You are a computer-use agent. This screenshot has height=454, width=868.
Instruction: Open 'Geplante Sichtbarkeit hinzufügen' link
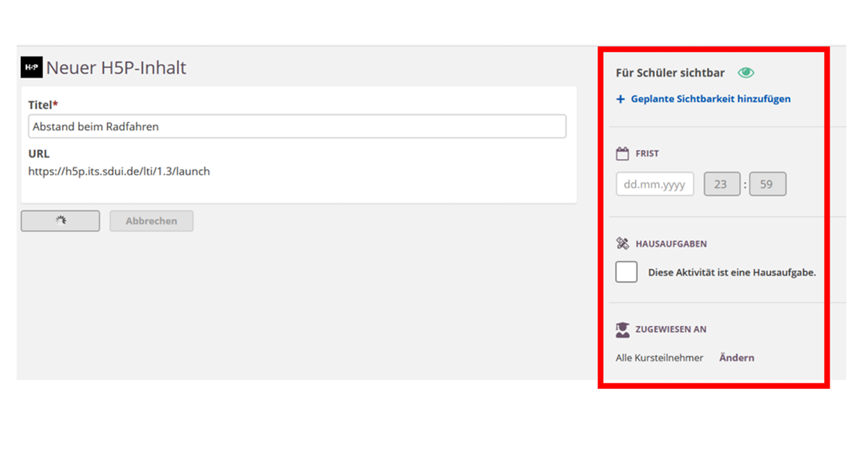click(x=710, y=99)
